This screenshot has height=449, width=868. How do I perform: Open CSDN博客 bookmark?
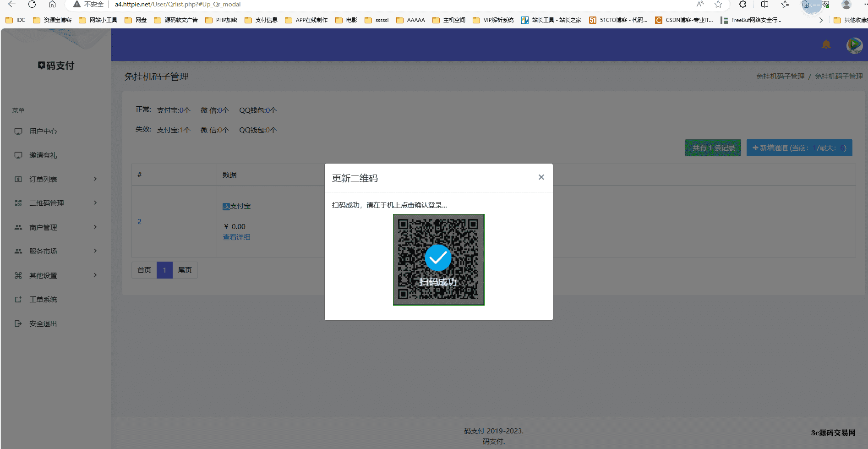684,20
